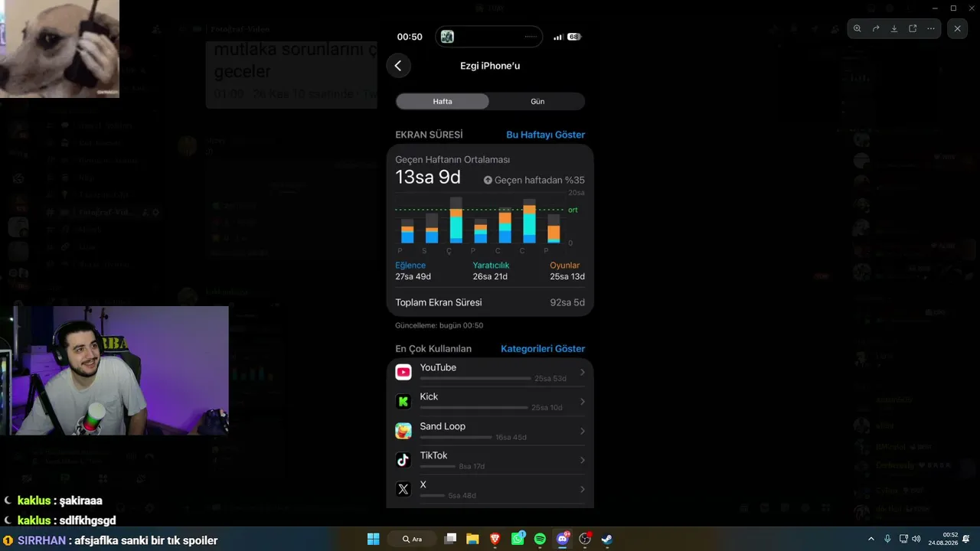
Task: Expand the TikTok row chevron
Action: pos(583,460)
